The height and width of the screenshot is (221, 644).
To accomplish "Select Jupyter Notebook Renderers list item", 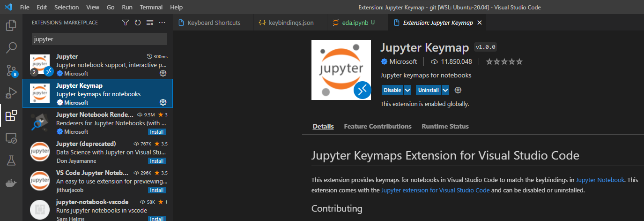I will [98, 122].
